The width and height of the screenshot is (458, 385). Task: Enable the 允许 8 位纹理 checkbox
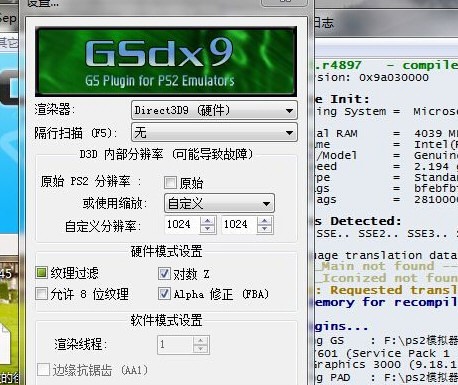click(x=41, y=294)
